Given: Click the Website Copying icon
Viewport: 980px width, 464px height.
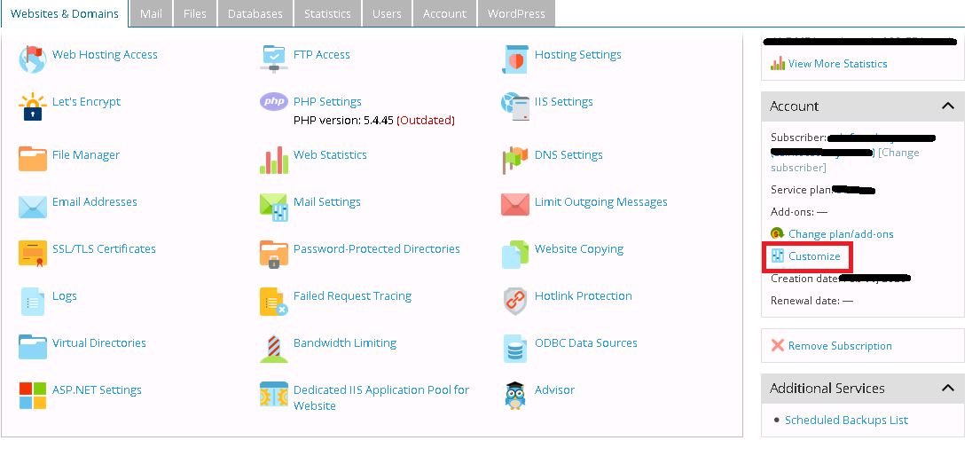Looking at the screenshot, I should pyautogui.click(x=515, y=255).
